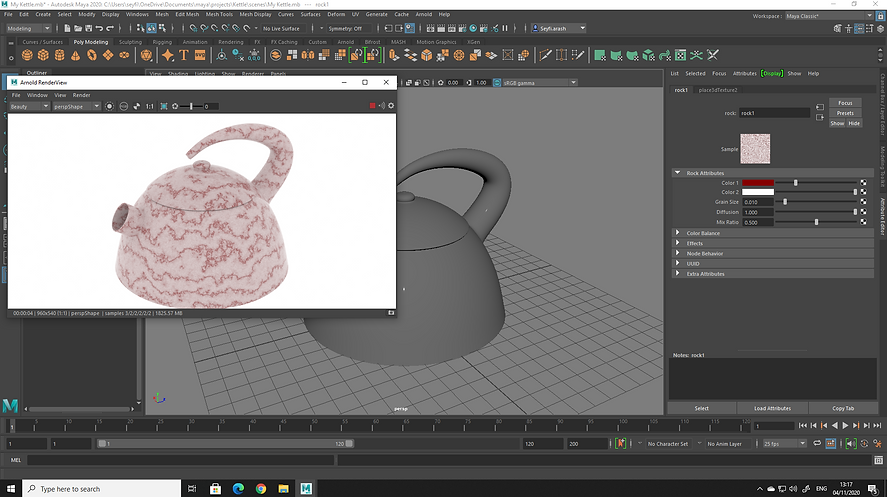
Task: Toggle region crop in RenderView toolbar
Action: point(164,106)
